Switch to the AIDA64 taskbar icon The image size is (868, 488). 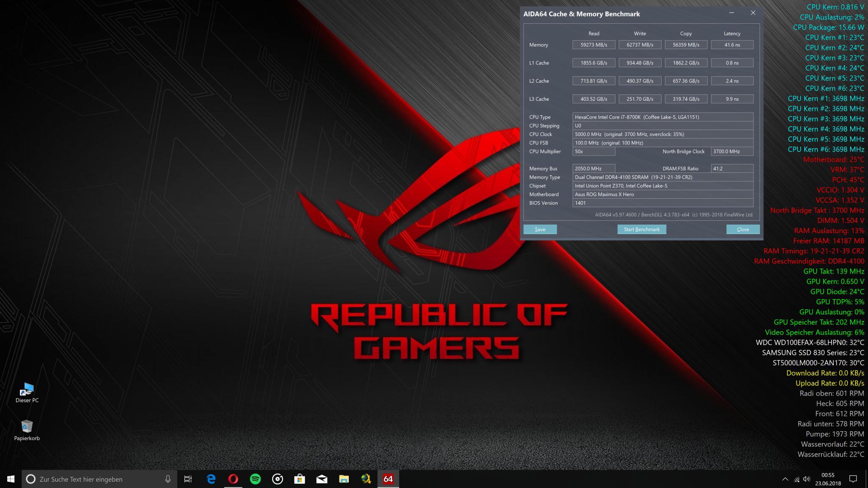(x=388, y=479)
